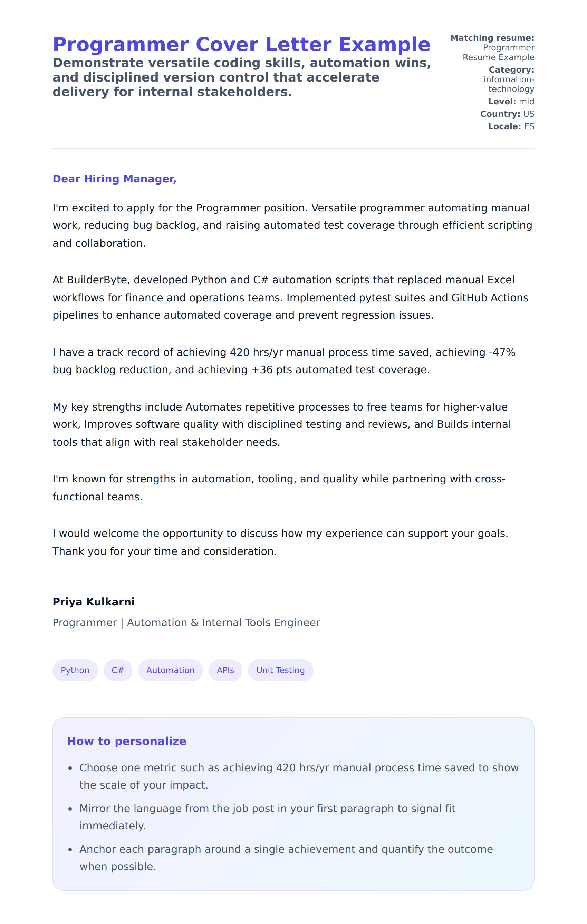Click the "Choose one metric" tip bullet
Image resolution: width=587 pixels, height=924 pixels.
pyautogui.click(x=299, y=776)
